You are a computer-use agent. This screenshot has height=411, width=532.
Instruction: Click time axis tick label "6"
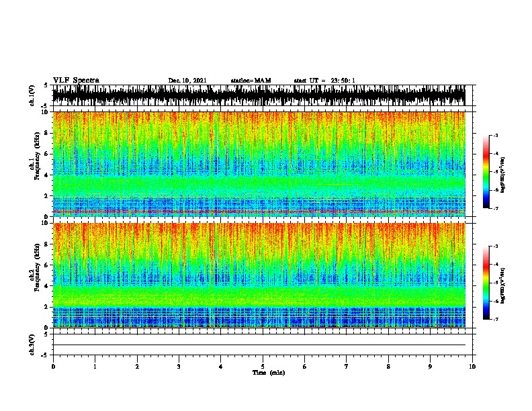coord(305,367)
